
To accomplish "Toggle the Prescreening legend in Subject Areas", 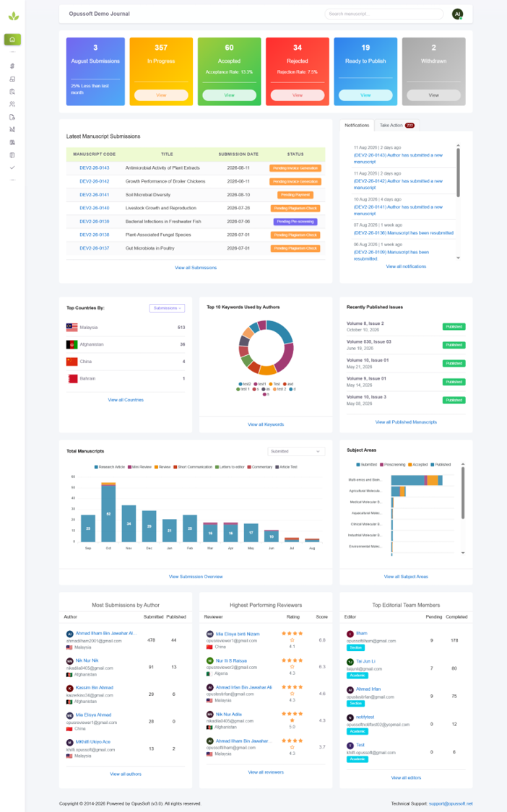I will (x=392, y=465).
